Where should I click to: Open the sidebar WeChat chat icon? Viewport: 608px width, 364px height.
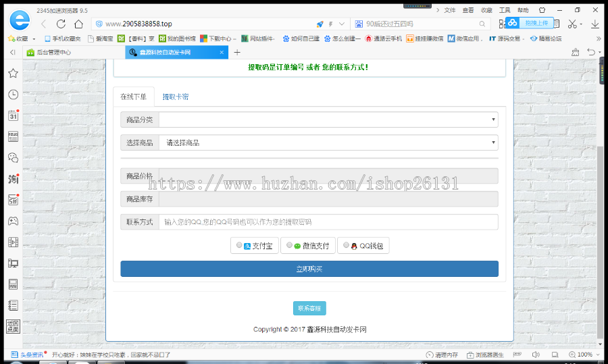coord(14,157)
